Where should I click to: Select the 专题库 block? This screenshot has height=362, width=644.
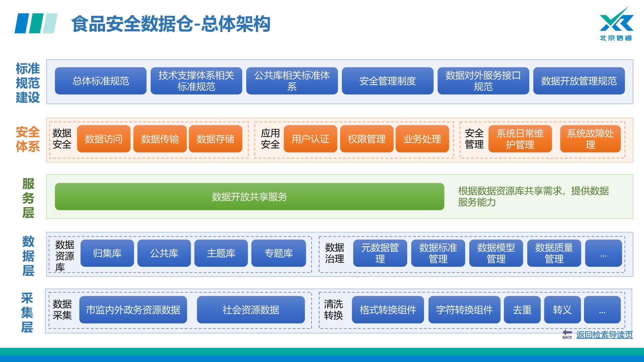click(x=278, y=253)
